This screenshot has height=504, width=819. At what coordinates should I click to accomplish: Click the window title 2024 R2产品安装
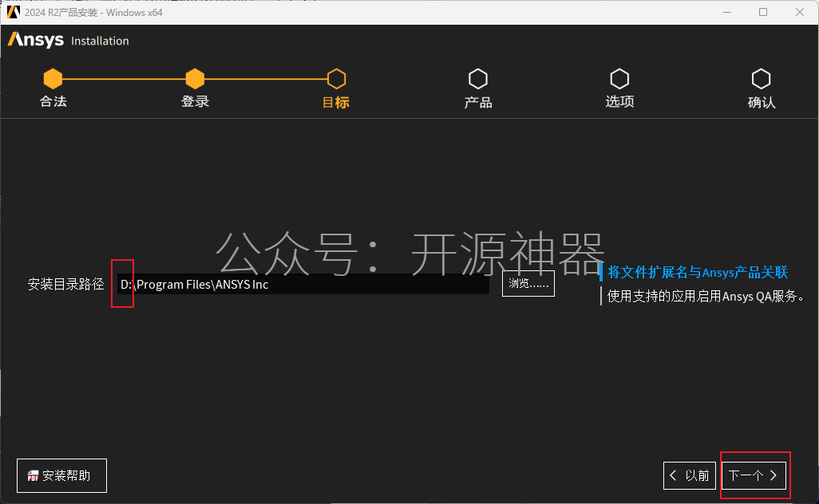pyautogui.click(x=93, y=12)
